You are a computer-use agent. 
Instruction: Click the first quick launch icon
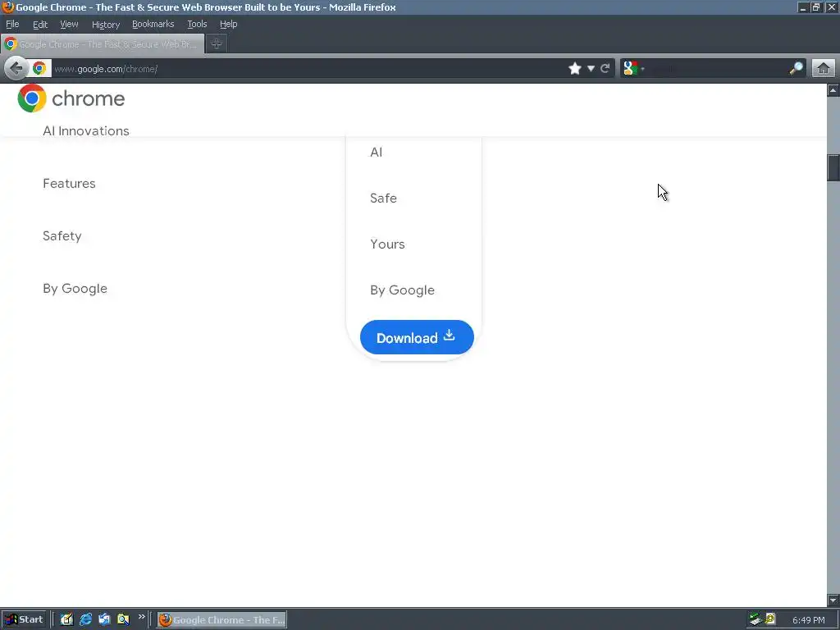(x=66, y=620)
